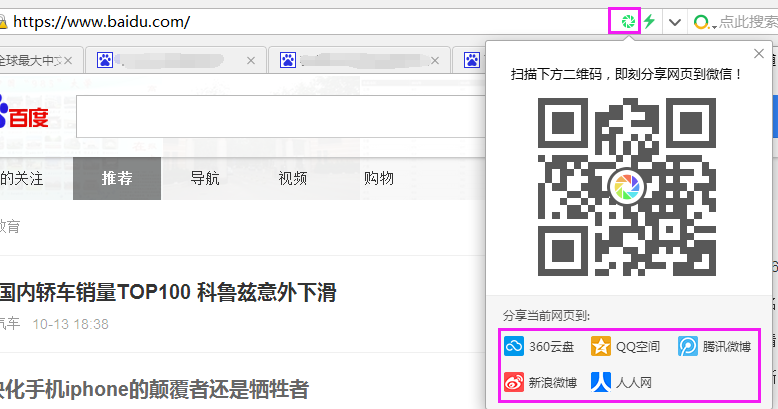Expand the address bar dropdown chevron

coord(674,22)
